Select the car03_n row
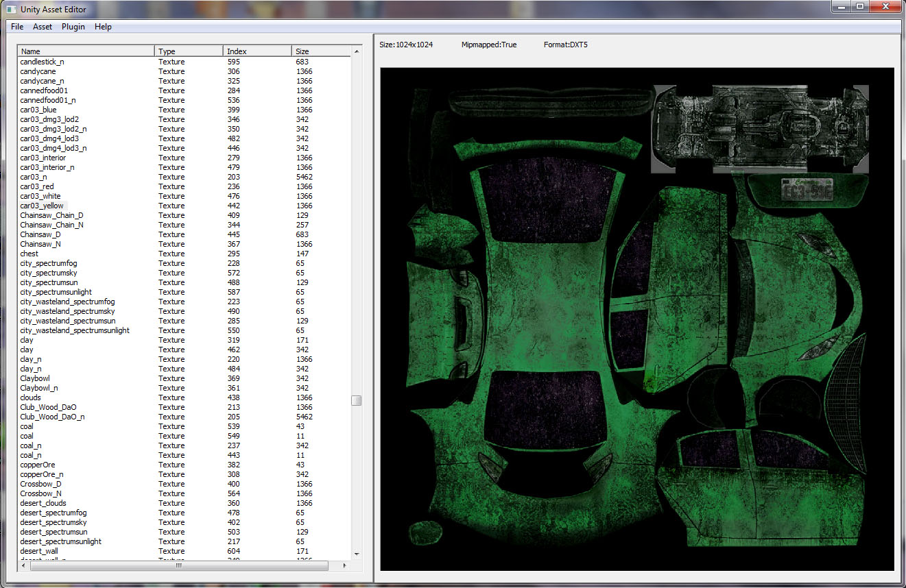The height and width of the screenshot is (588, 906). 184,177
